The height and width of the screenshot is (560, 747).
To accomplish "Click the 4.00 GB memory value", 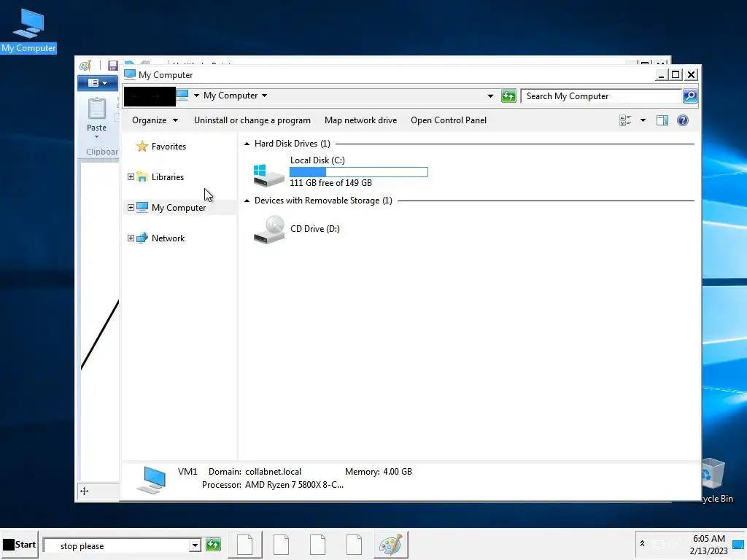I will [398, 472].
